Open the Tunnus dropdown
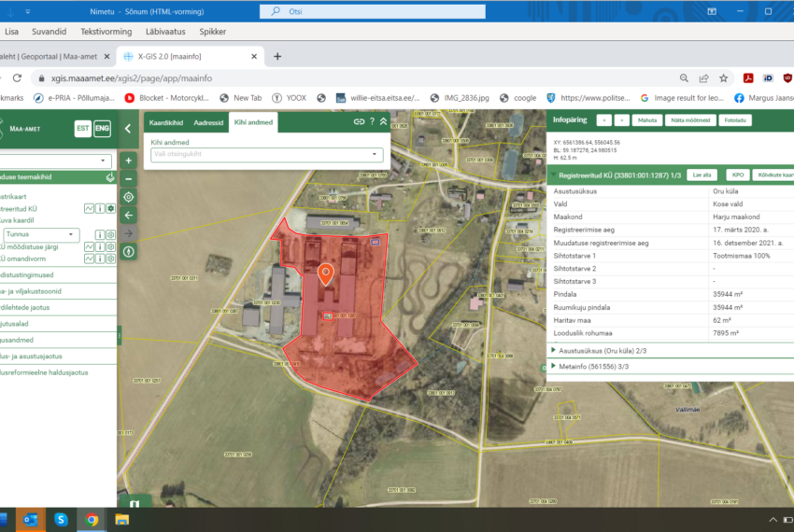The width and height of the screenshot is (794, 532). pos(41,234)
